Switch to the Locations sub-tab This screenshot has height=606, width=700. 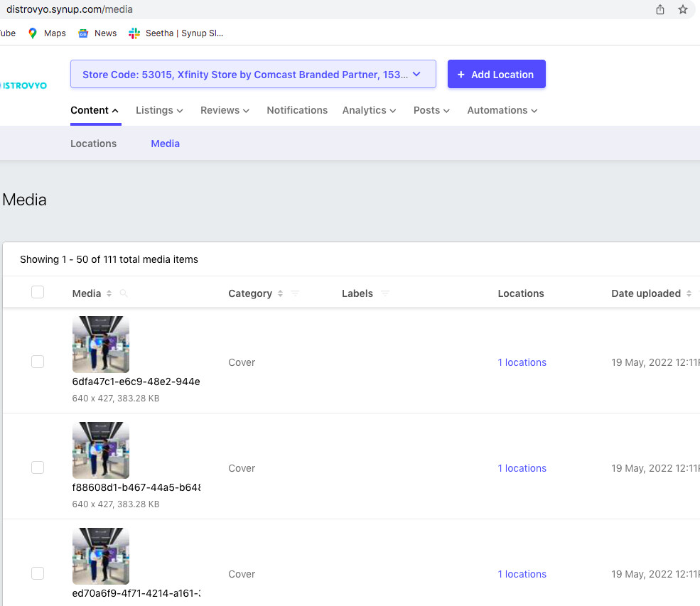(x=93, y=144)
